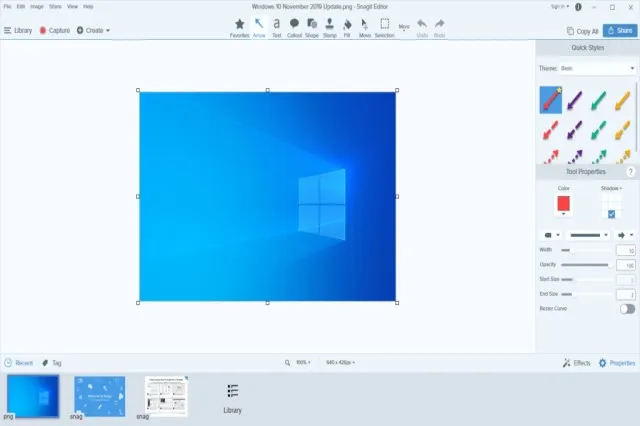This screenshot has width=640, height=426.
Task: Toggle the checked shadow direction box
Action: click(x=611, y=214)
